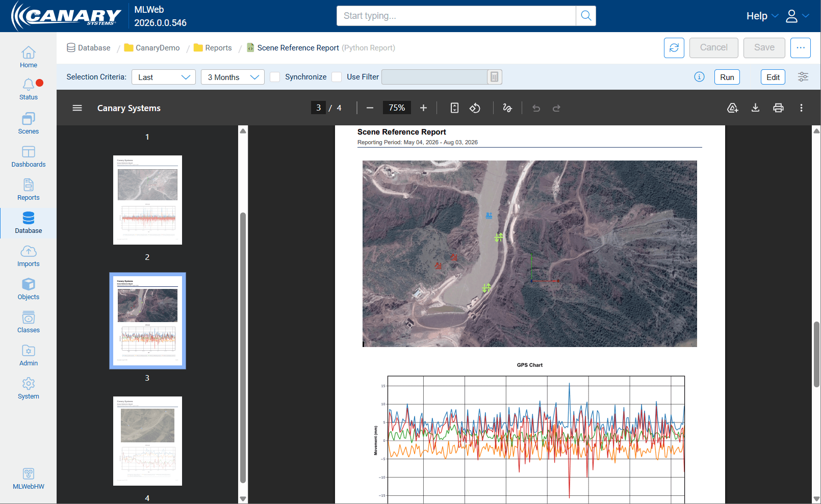The image size is (821, 504).
Task: Rotate the PDF counterclockwise
Action: coord(475,108)
